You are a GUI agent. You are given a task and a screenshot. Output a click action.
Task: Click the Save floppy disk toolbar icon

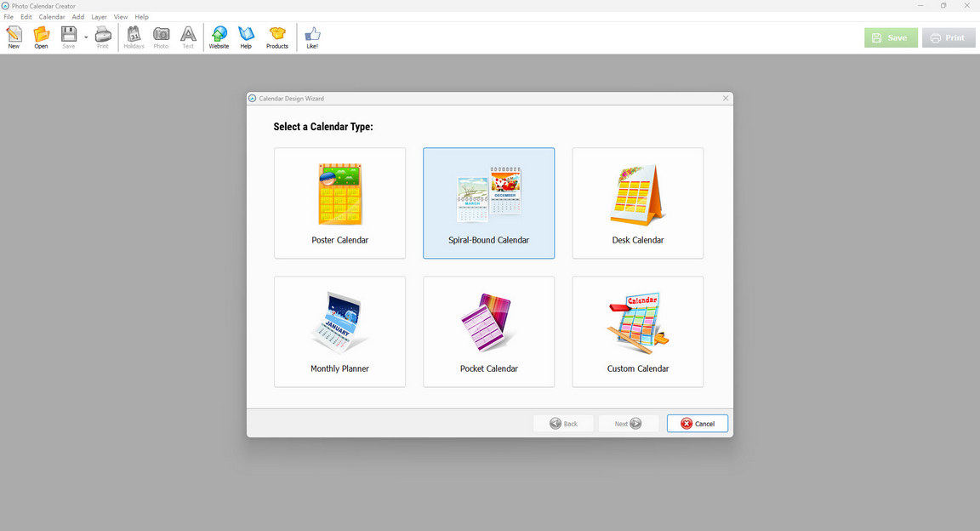69,37
